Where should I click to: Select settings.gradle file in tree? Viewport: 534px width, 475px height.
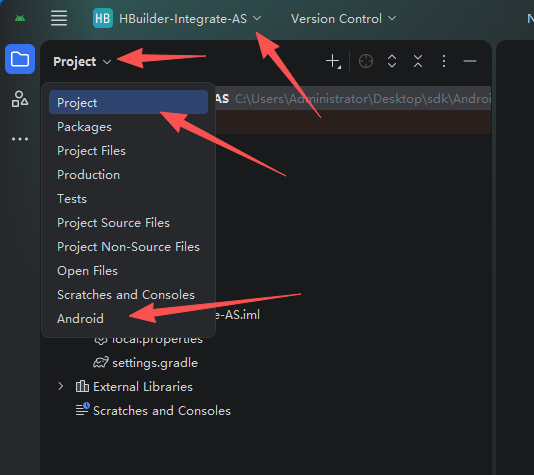[x=145, y=363]
